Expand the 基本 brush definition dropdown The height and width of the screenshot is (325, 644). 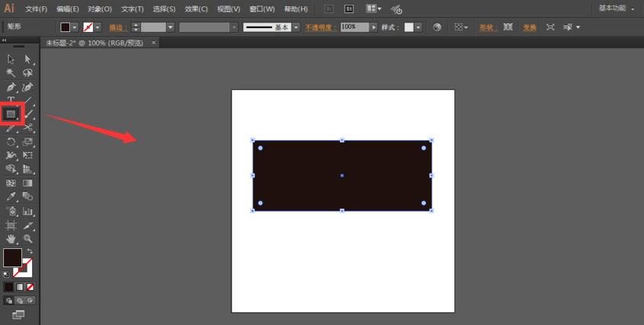296,27
